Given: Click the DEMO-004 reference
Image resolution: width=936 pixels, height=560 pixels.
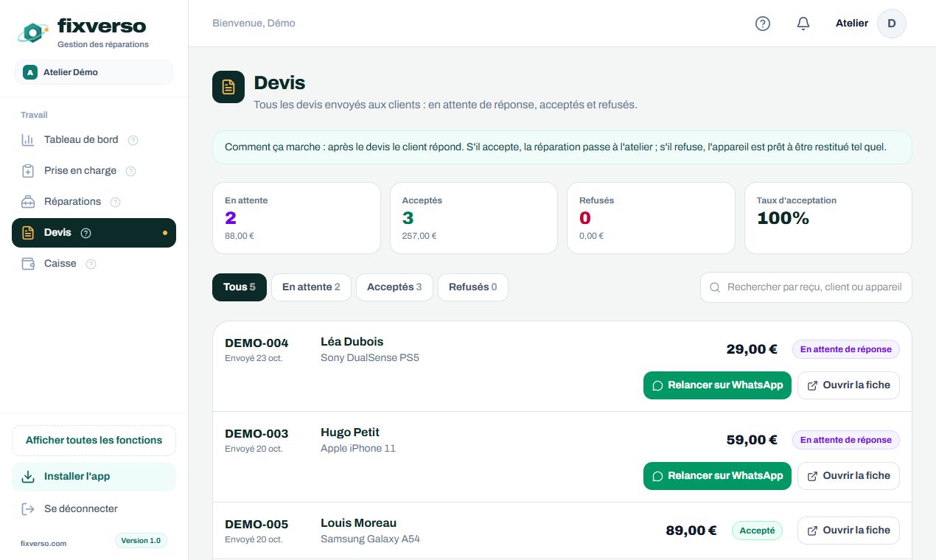Looking at the screenshot, I should pos(256,343).
